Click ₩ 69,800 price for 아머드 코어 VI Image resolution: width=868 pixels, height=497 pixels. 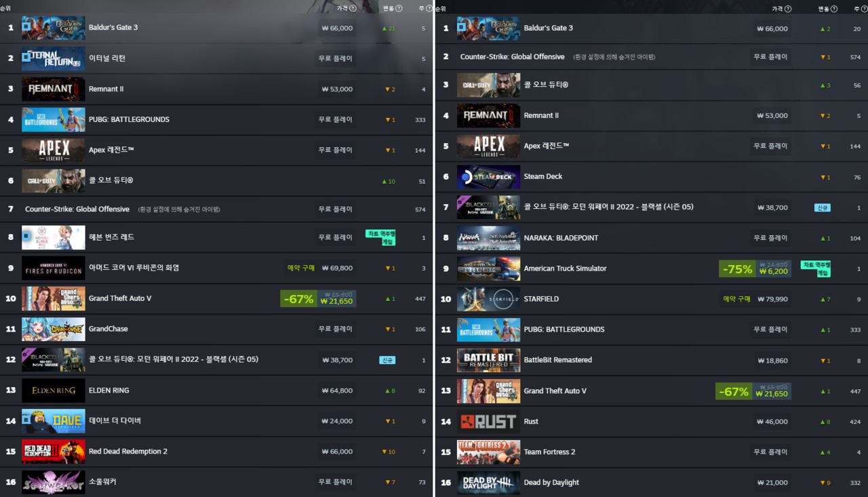pyautogui.click(x=337, y=268)
